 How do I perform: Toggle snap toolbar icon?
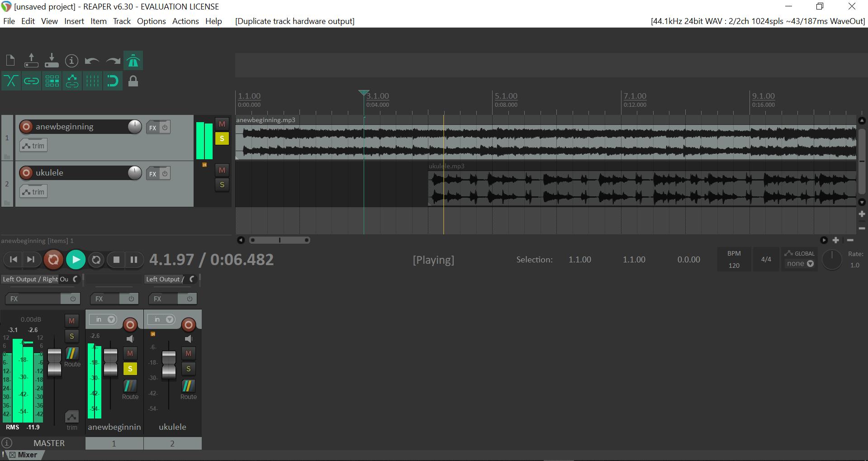(113, 81)
